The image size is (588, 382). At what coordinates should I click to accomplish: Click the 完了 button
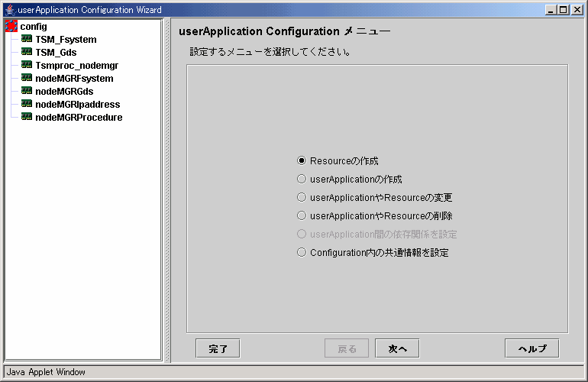[x=218, y=348]
